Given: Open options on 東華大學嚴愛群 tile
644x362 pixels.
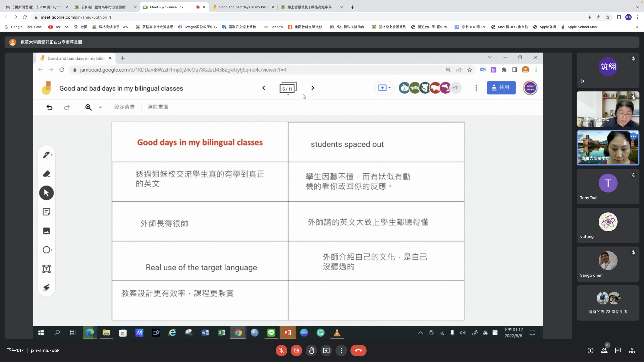Looking at the screenshot, I should tap(633, 136).
